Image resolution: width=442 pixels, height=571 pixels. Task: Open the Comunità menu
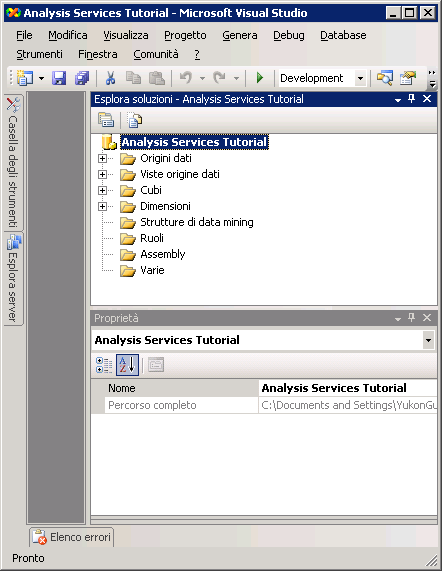point(156,54)
